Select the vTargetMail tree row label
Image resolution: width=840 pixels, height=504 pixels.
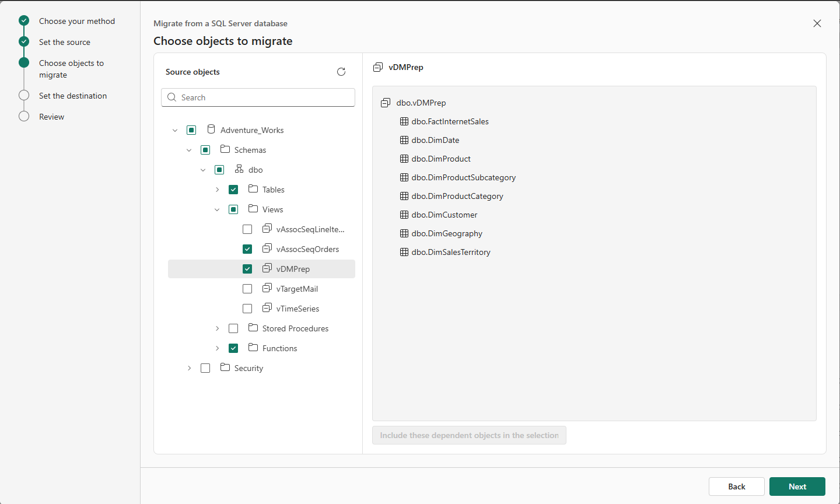(x=297, y=289)
